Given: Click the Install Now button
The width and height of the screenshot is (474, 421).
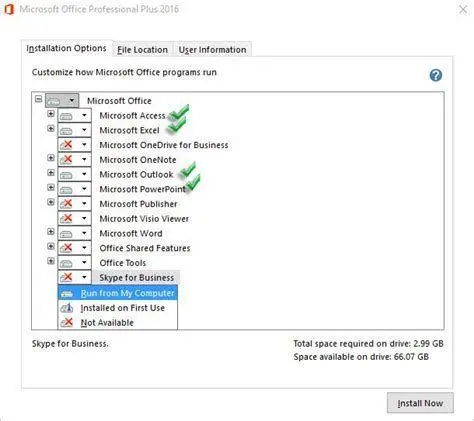Looking at the screenshot, I should click(420, 403).
